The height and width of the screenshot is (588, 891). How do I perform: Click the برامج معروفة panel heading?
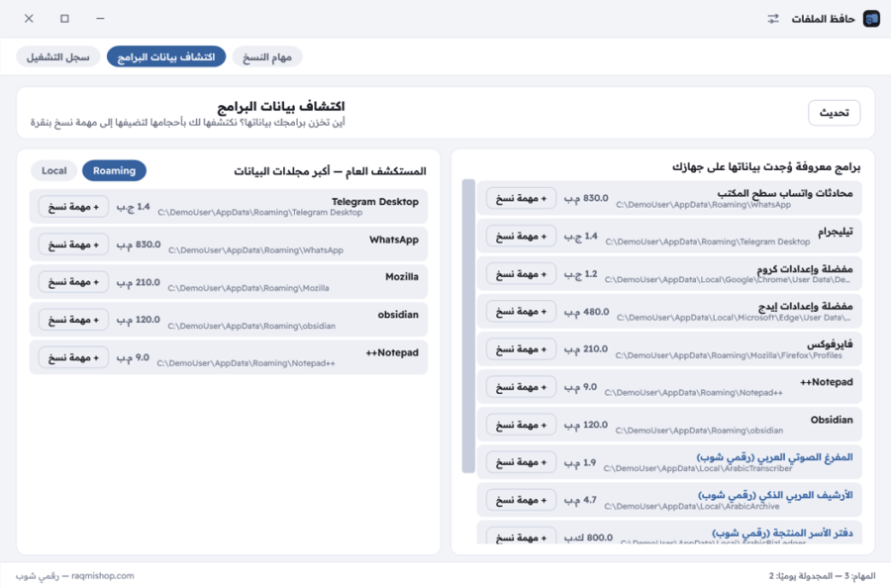tap(766, 166)
